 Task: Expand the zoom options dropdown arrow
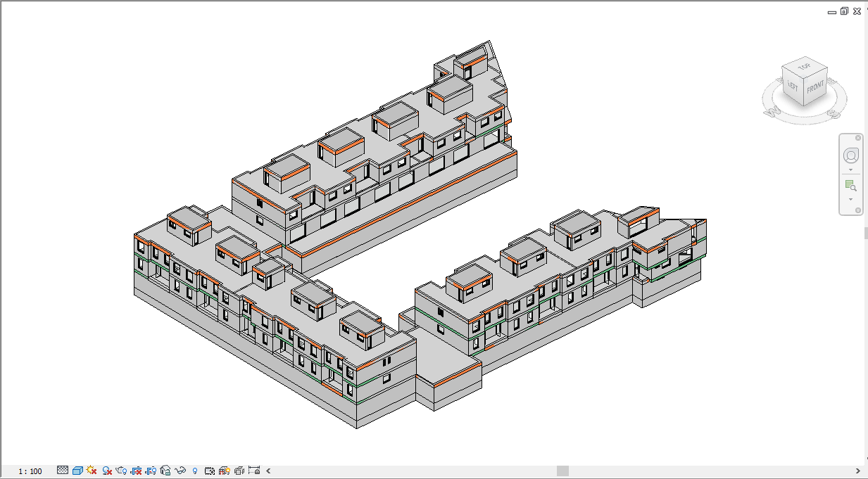click(851, 200)
